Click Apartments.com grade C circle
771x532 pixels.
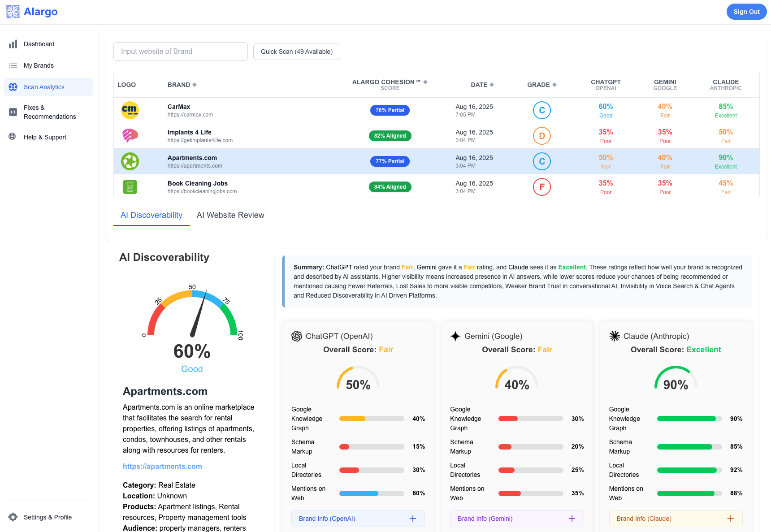point(542,161)
